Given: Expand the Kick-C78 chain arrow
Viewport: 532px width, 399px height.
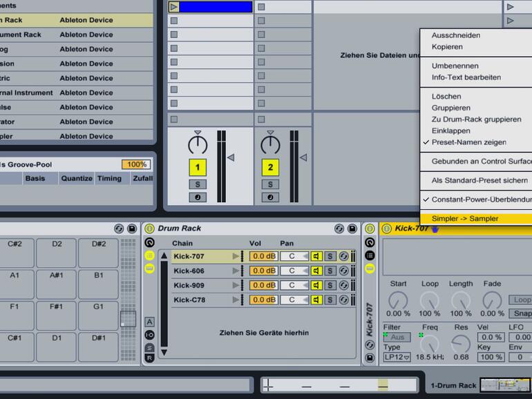Looking at the screenshot, I should pyautogui.click(x=236, y=300).
